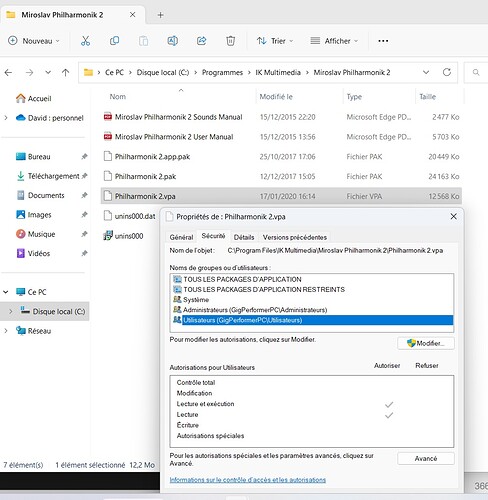488x500 pixels.
Task: Click the Copy icon in toolbar
Action: click(x=114, y=41)
